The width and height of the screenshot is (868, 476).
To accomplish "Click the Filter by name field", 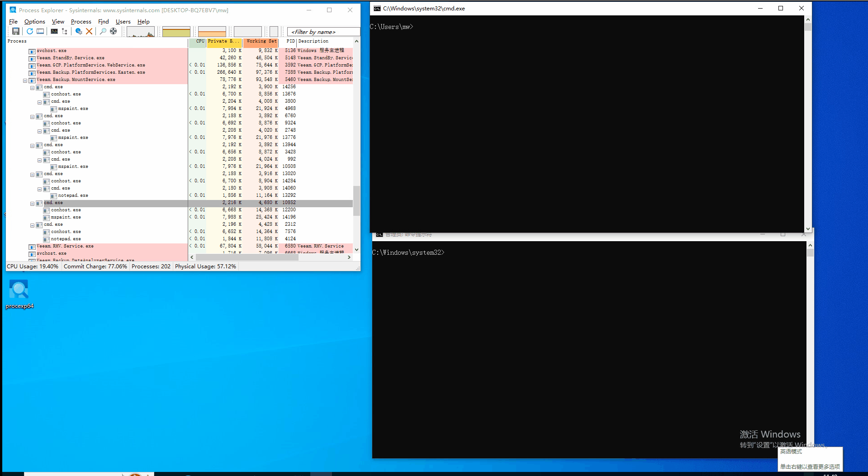I will (x=323, y=32).
